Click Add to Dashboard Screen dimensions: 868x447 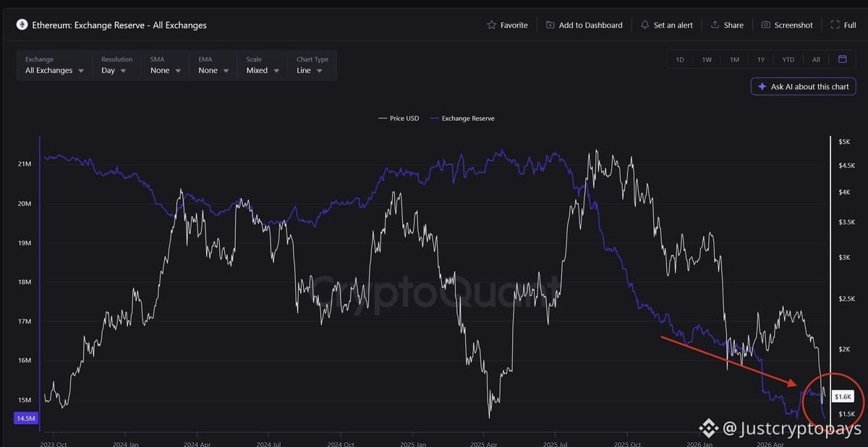pyautogui.click(x=584, y=25)
